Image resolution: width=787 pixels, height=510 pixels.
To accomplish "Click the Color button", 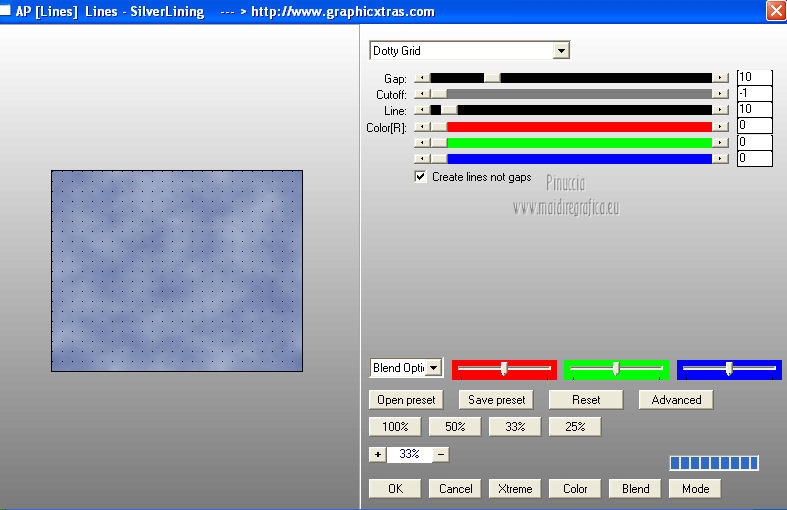I will click(575, 489).
